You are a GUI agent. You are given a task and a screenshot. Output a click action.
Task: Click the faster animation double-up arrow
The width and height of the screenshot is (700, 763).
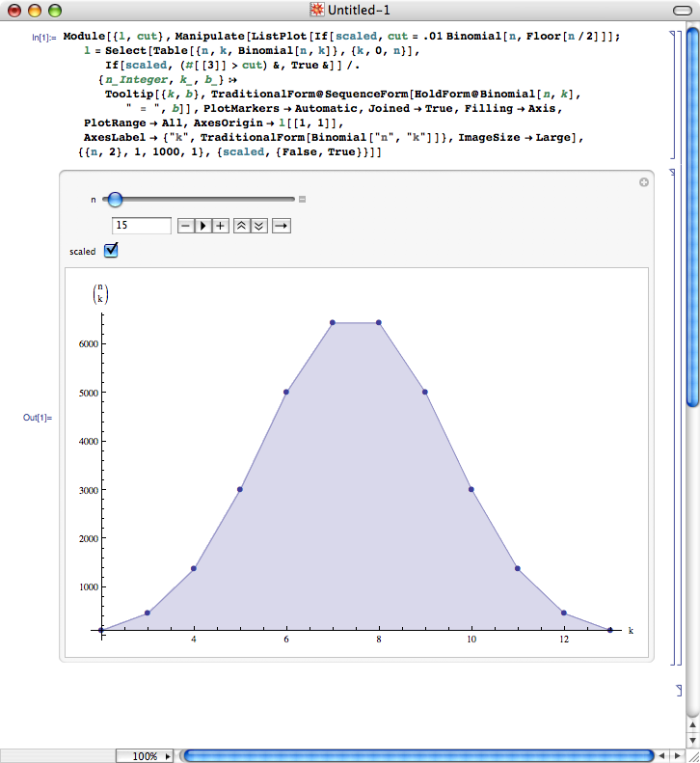click(x=241, y=226)
